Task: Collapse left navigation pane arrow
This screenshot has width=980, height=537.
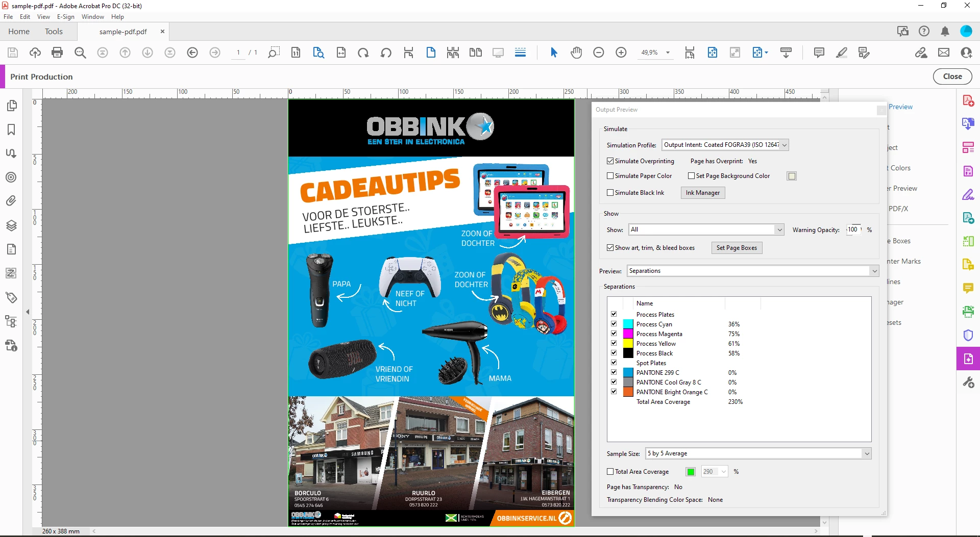Action: pyautogui.click(x=28, y=312)
